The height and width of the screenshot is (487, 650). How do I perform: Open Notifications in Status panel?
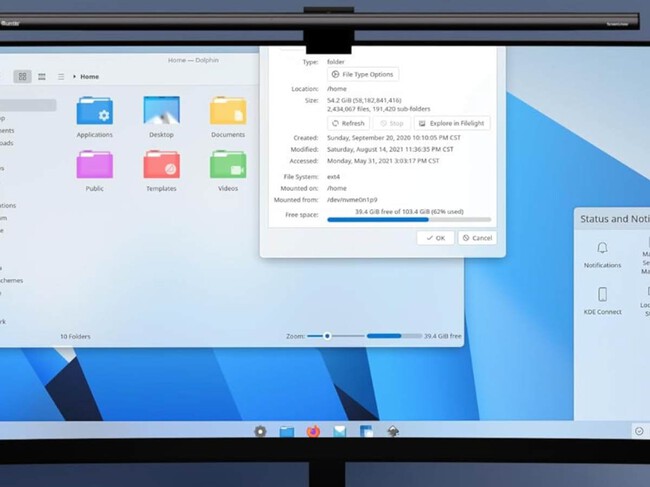[x=602, y=254]
